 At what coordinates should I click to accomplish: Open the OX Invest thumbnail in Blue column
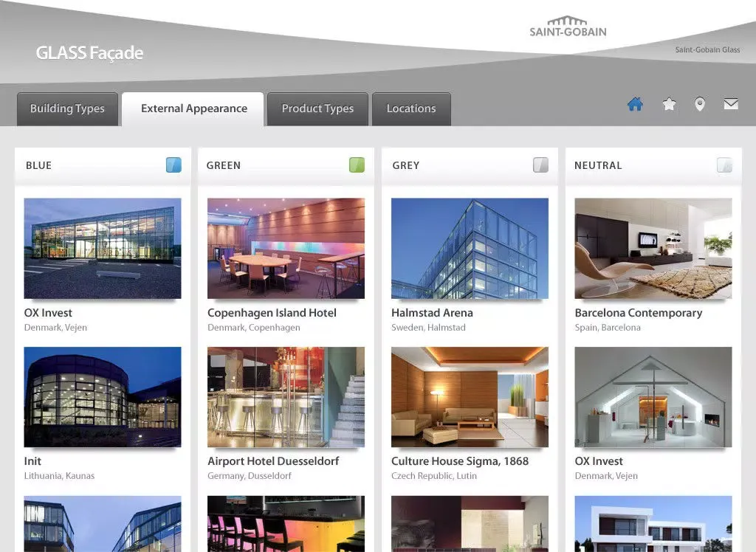tap(103, 248)
